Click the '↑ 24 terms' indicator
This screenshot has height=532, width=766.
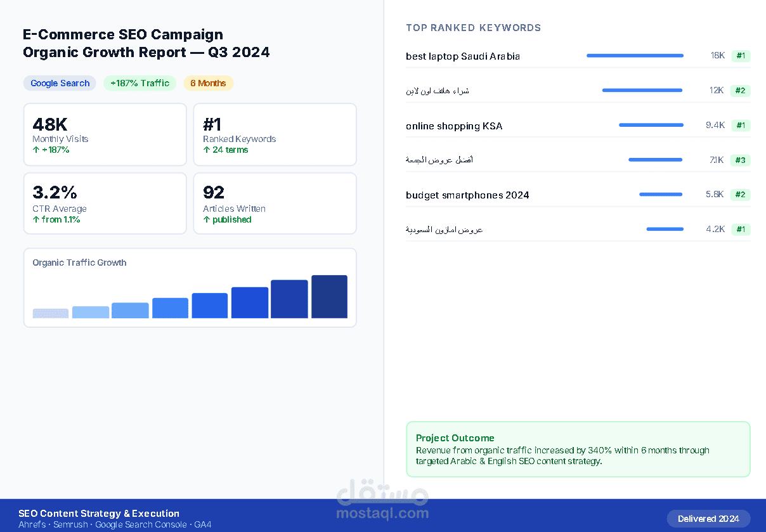225,150
